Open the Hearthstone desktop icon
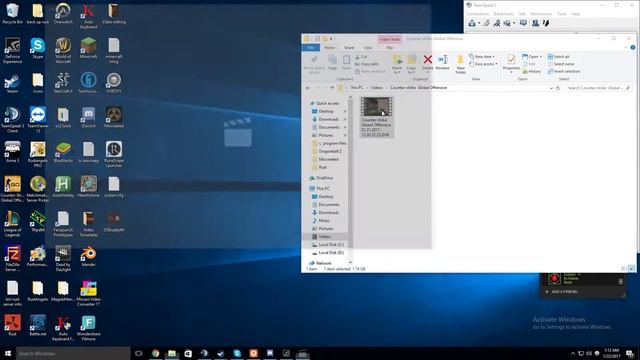 point(88,187)
